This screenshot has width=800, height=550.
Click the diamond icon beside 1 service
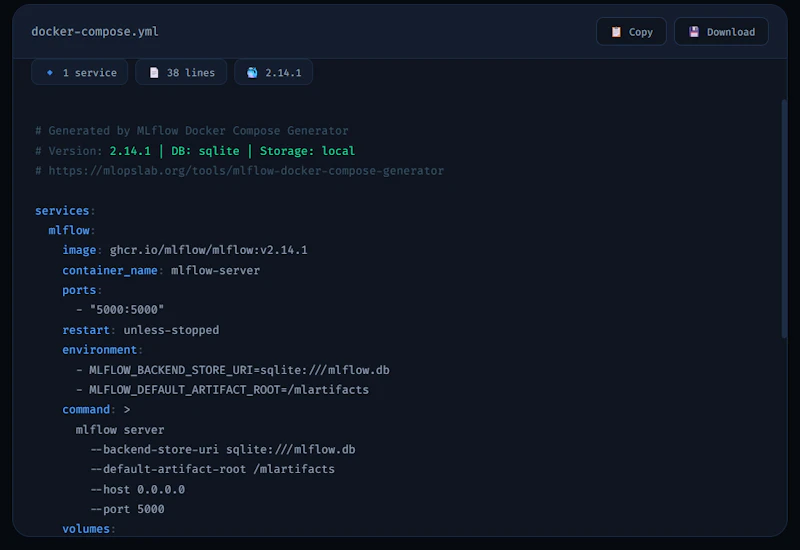pos(50,72)
